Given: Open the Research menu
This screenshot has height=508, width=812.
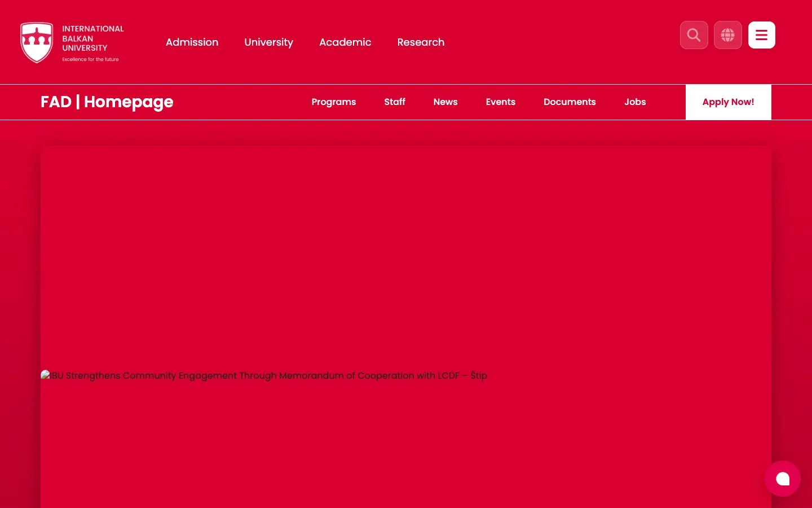Looking at the screenshot, I should coord(421,42).
